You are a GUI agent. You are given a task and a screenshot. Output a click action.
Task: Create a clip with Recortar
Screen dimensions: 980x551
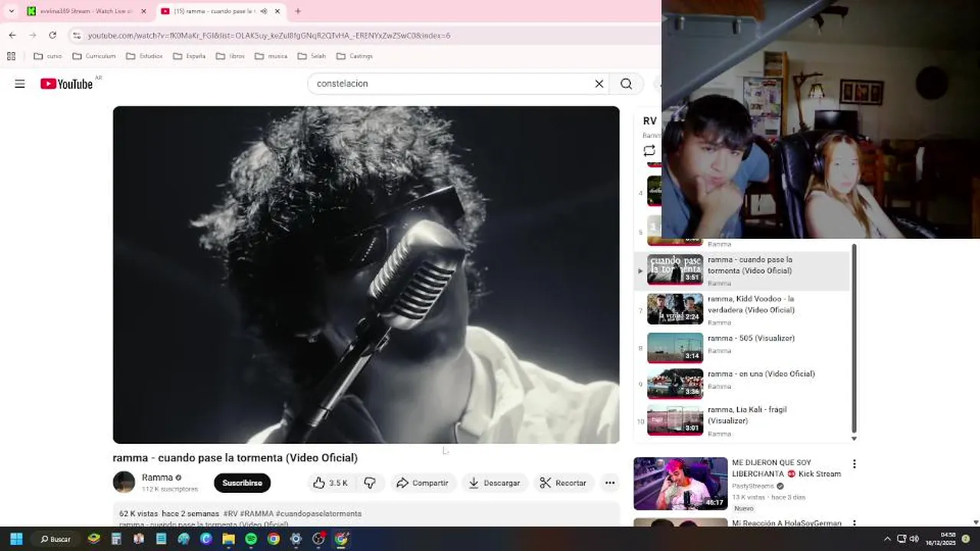[563, 483]
